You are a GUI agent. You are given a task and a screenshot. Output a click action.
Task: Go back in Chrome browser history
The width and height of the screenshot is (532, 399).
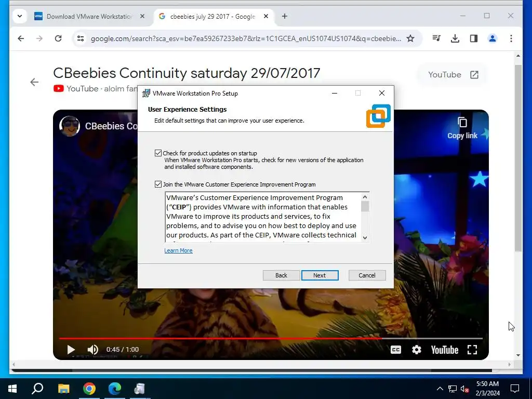21,38
